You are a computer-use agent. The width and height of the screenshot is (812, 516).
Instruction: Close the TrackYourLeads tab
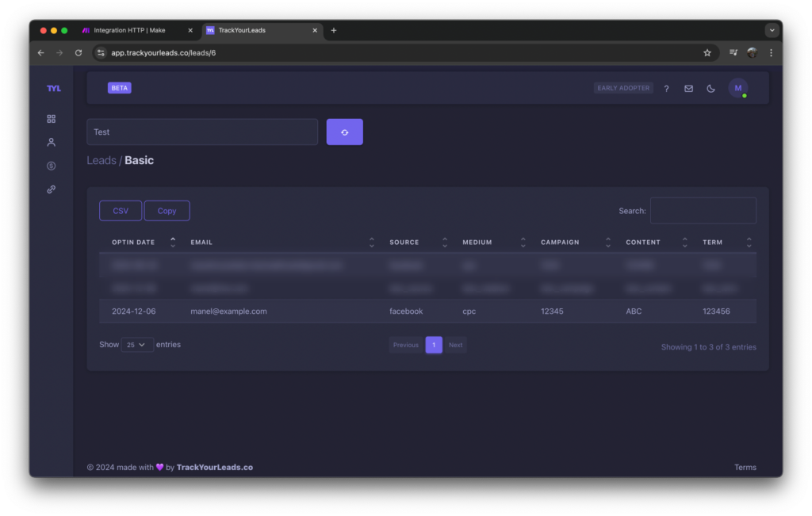(315, 31)
